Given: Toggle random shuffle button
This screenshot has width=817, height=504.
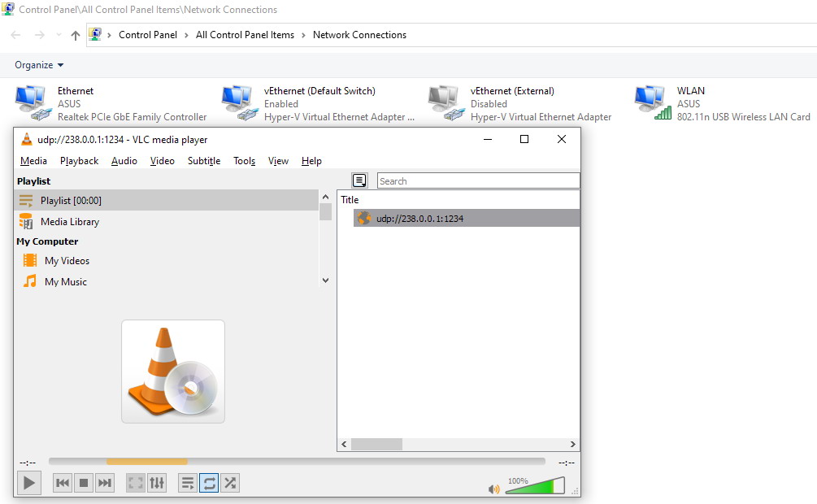Looking at the screenshot, I should 230,483.
